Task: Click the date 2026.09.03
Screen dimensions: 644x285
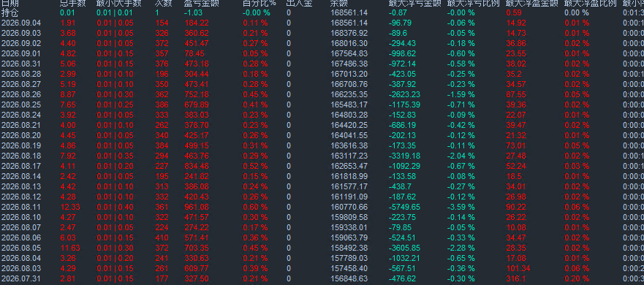Action: point(21,34)
